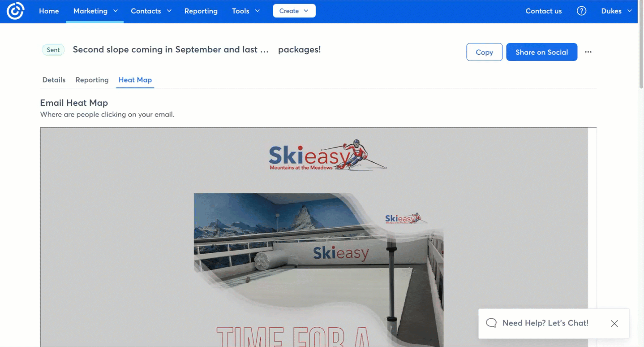Viewport: 644px width, 347px height.
Task: Open the Reporting menu in top navigation
Action: [x=201, y=11]
